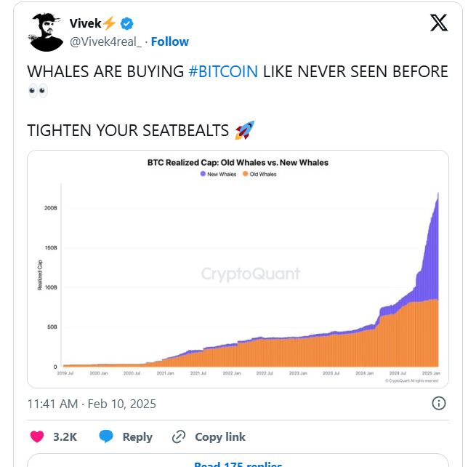This screenshot has height=467, width=476.
Task: Follow the Vivek account
Action: [x=170, y=41]
